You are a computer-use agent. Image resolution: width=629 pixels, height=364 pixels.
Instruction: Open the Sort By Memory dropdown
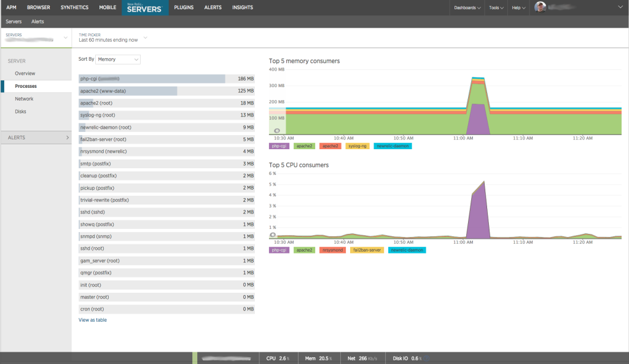118,60
